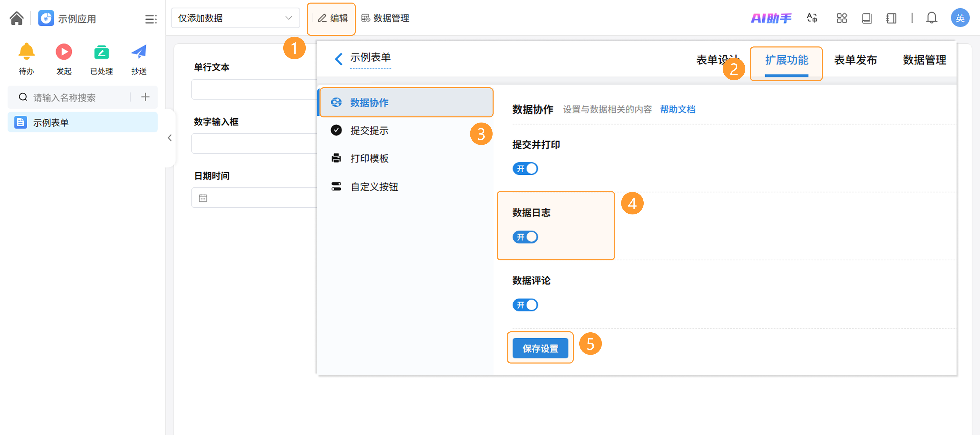This screenshot has width=980, height=435.
Task: Open the 帮助文档 link
Action: (677, 110)
